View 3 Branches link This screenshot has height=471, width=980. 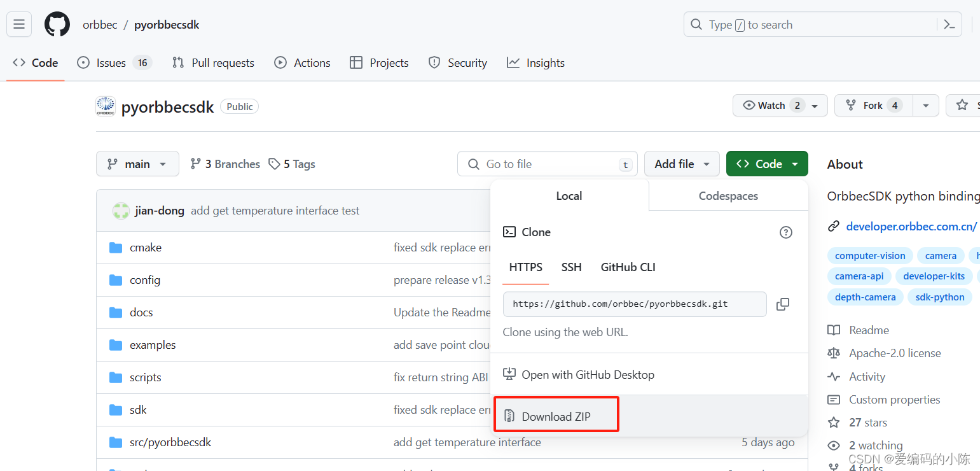pos(225,164)
